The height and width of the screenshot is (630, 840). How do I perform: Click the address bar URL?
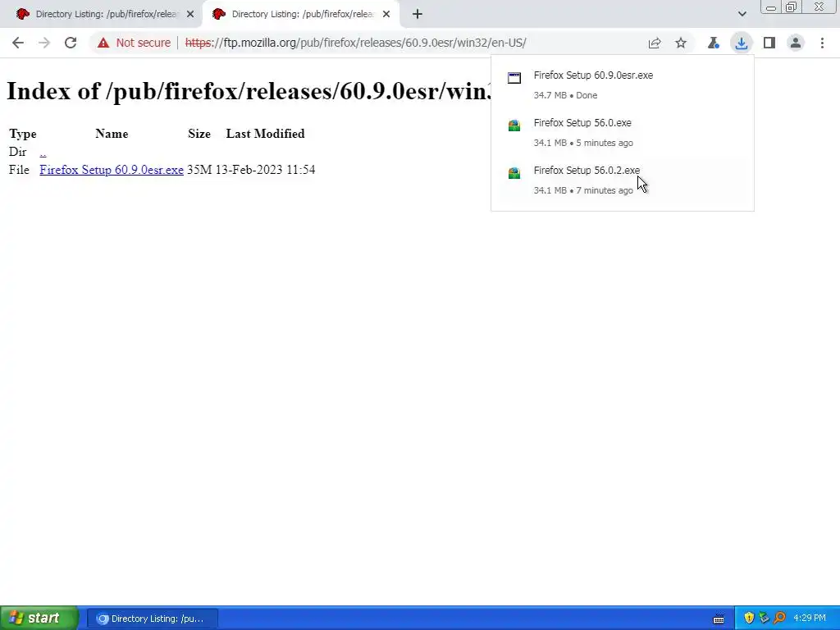(x=356, y=43)
